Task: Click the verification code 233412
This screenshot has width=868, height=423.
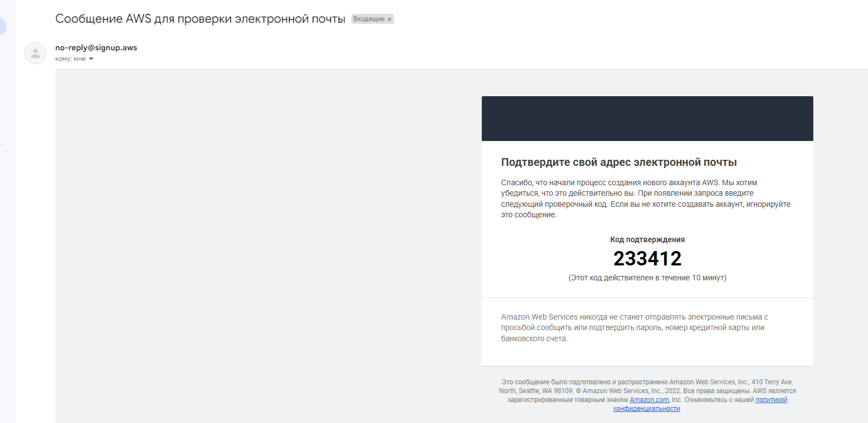Action: click(x=648, y=258)
